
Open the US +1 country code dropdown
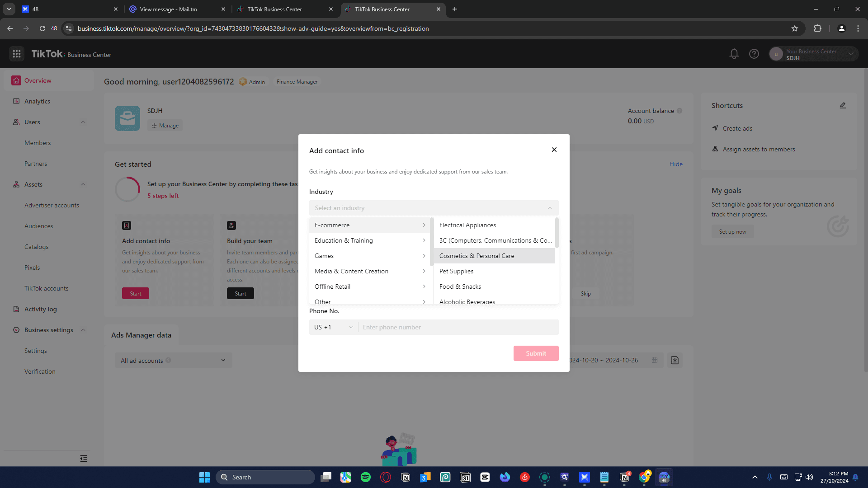pos(334,327)
